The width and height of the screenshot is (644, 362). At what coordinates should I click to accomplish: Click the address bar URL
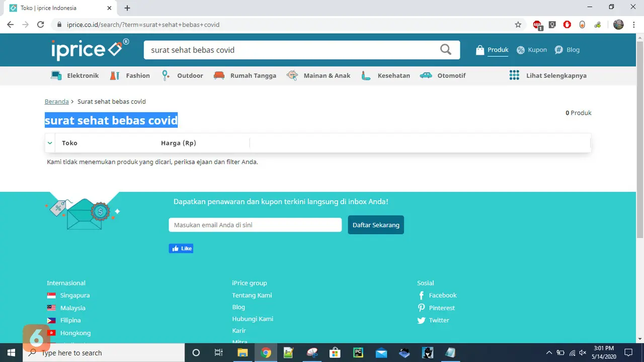click(143, 25)
